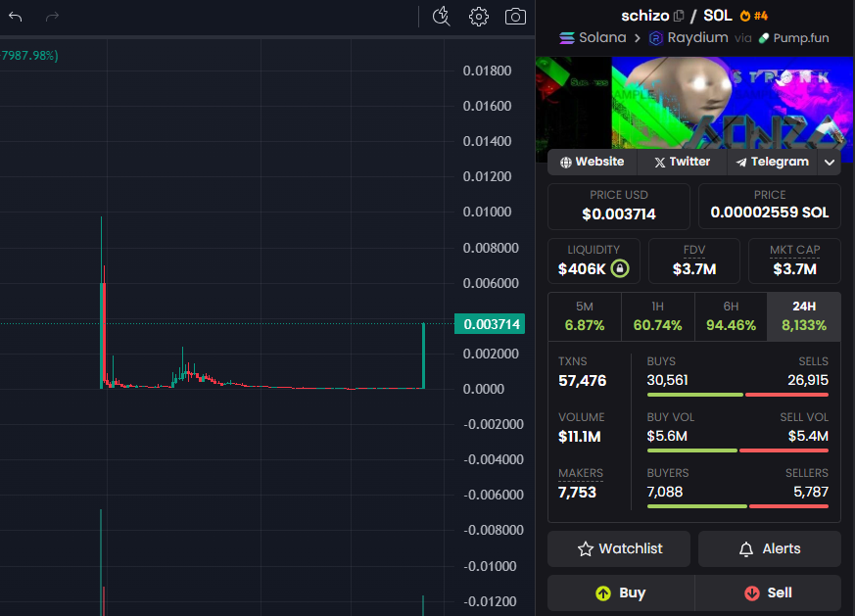This screenshot has height=616, width=855.
Task: Click the buy vol versus sell vol bar
Action: [x=737, y=450]
